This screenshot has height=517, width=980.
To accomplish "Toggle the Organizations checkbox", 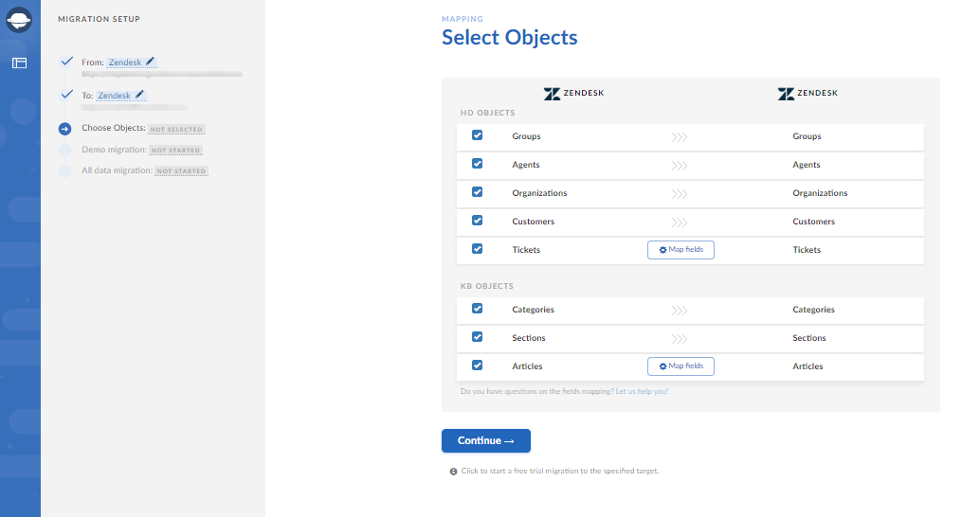I will pyautogui.click(x=478, y=192).
